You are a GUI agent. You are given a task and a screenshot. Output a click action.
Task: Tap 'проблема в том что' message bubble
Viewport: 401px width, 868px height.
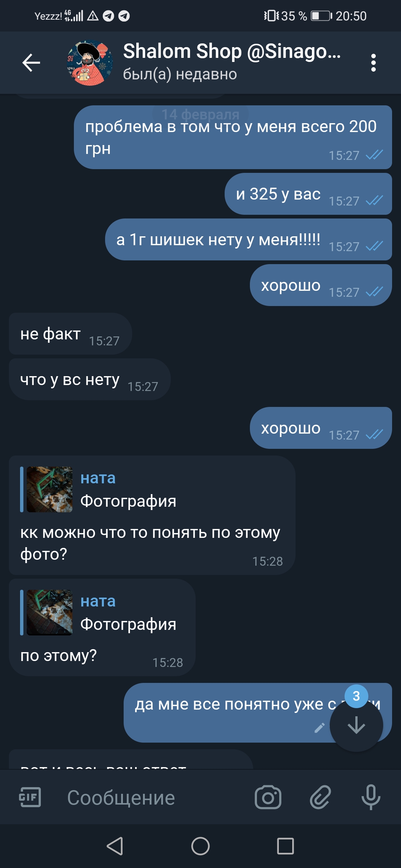(233, 137)
